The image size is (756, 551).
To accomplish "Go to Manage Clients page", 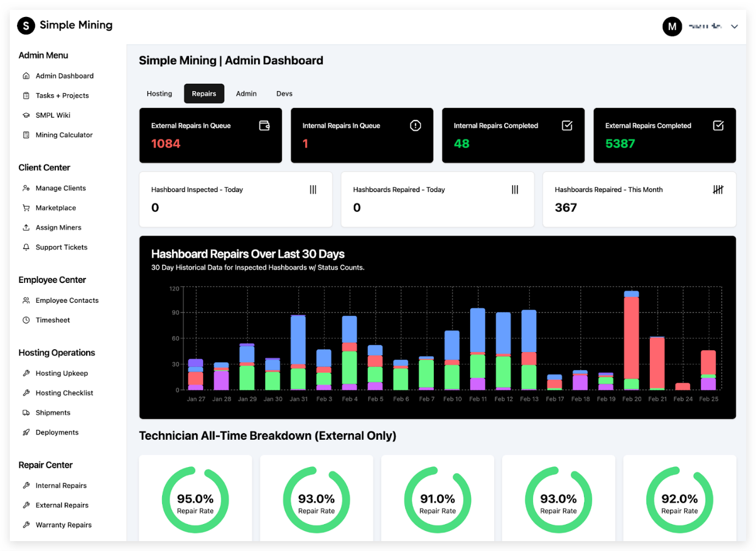I will pyautogui.click(x=60, y=188).
